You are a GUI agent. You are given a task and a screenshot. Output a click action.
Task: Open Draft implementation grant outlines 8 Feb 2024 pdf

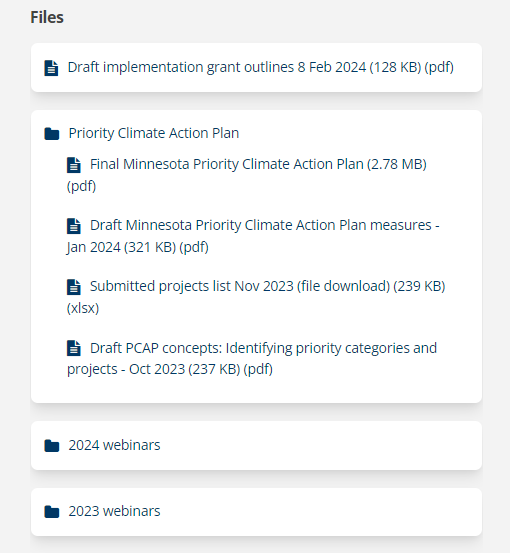tap(261, 67)
